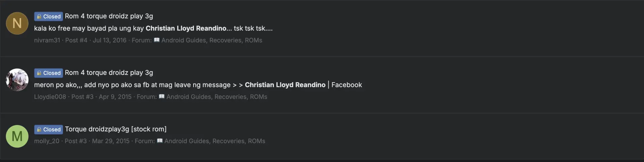644x162 pixels.
Task: Open Lloydie008's anime profile picture
Action: tap(17, 80)
